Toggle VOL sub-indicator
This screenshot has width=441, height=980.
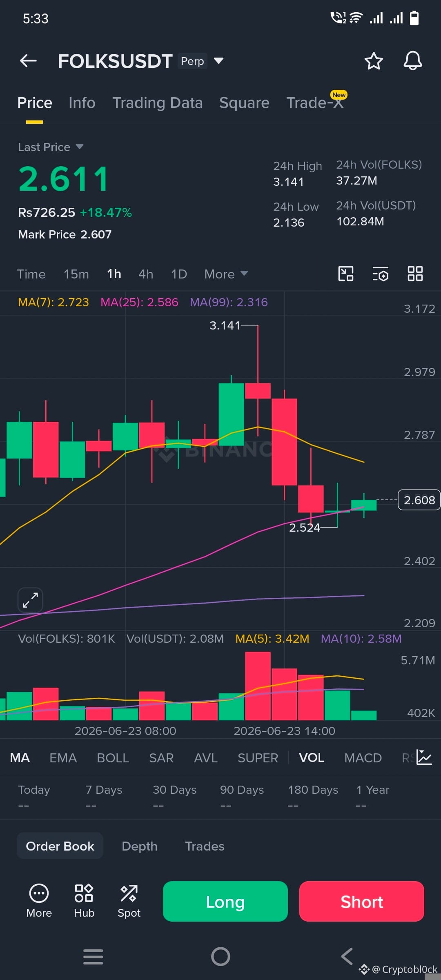click(312, 758)
